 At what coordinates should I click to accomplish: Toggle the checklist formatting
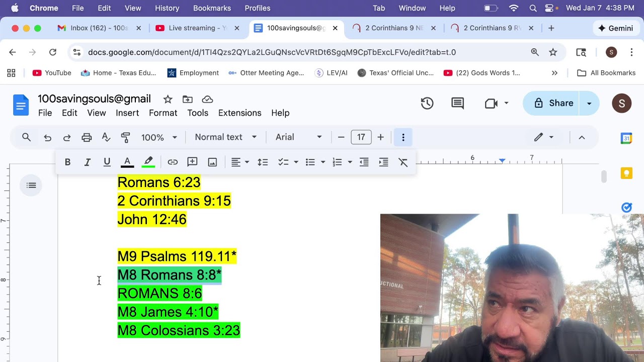[283, 162]
